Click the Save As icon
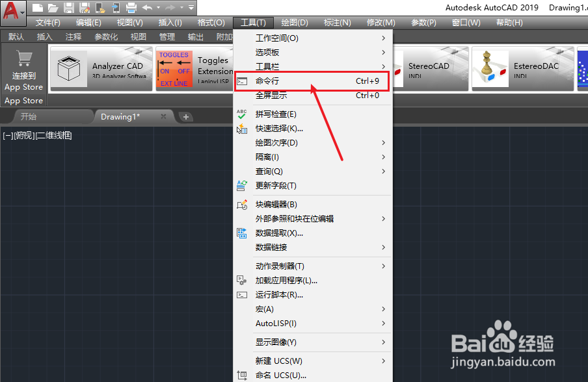 (85, 8)
